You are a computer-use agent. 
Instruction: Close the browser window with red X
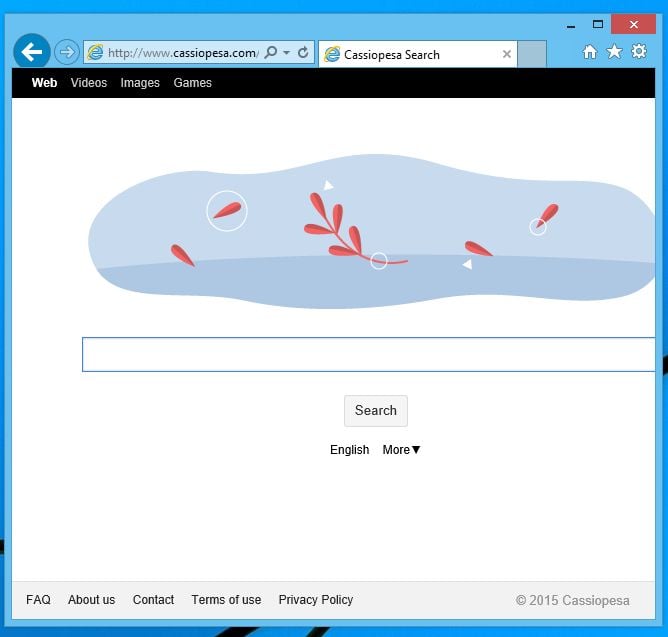tap(633, 24)
